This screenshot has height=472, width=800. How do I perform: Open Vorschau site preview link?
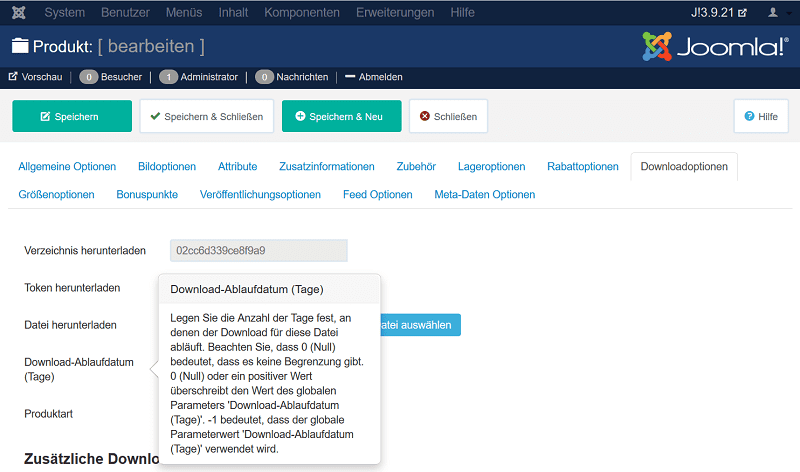(x=35, y=76)
